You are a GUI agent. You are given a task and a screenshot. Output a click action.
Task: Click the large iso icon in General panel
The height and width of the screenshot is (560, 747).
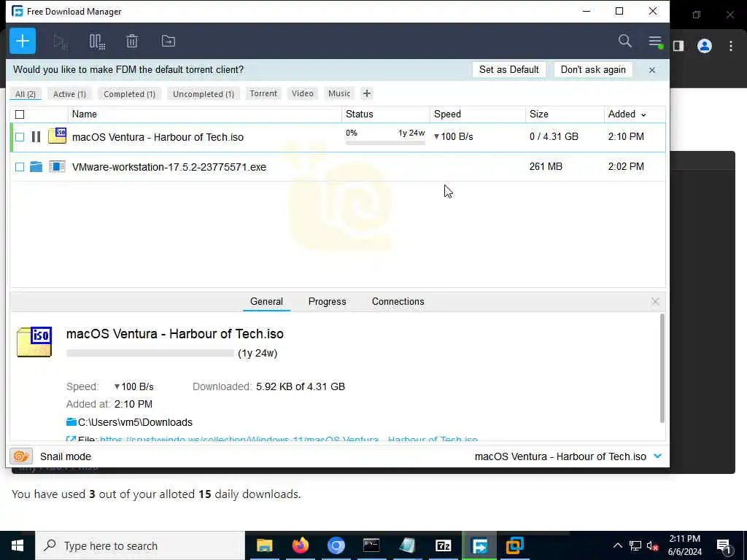click(34, 341)
